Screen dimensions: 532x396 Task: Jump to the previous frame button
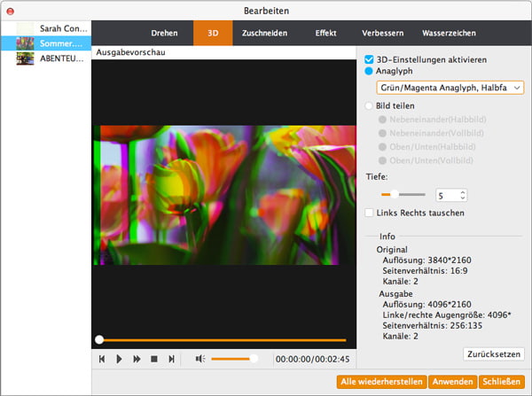[x=103, y=359]
